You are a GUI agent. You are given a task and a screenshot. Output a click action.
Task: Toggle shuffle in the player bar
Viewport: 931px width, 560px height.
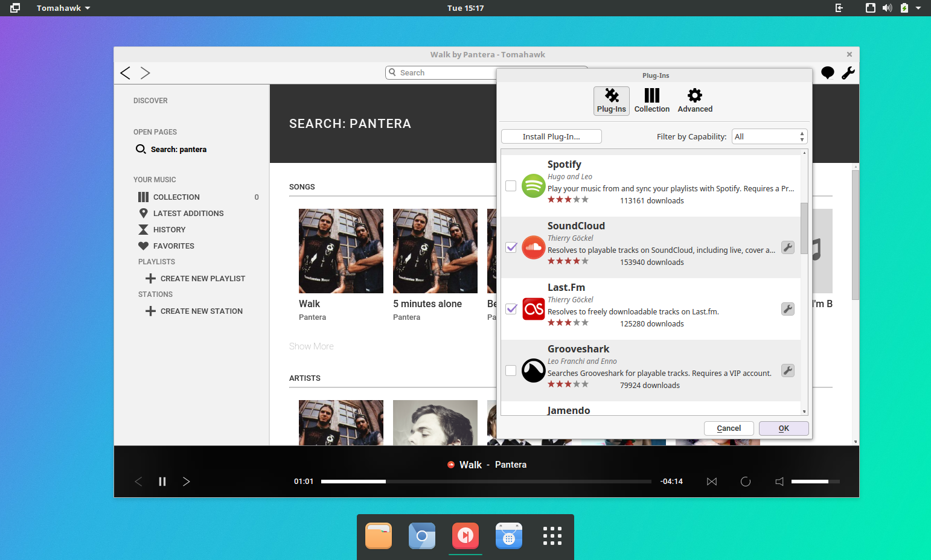(712, 482)
